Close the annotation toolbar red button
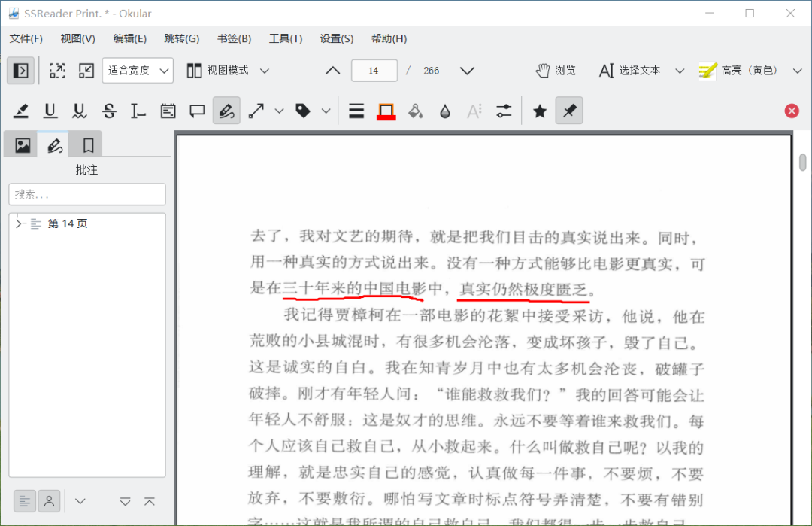The image size is (812, 526). pyautogui.click(x=791, y=111)
